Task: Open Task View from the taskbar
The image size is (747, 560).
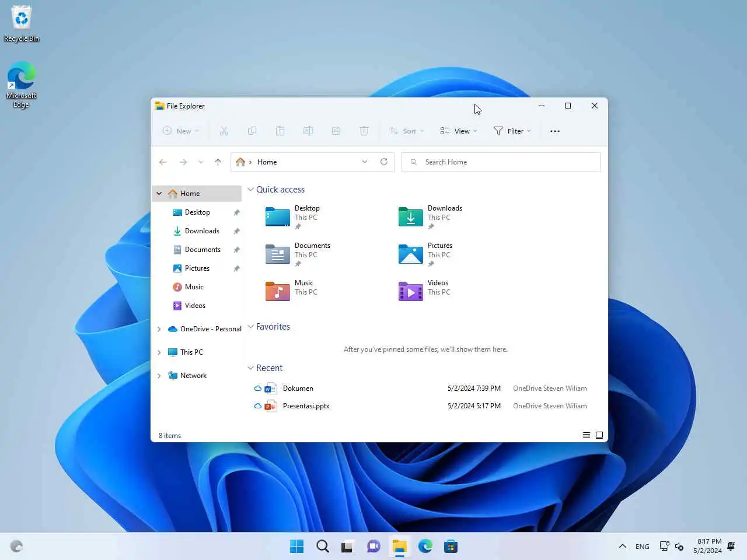Action: point(348,547)
